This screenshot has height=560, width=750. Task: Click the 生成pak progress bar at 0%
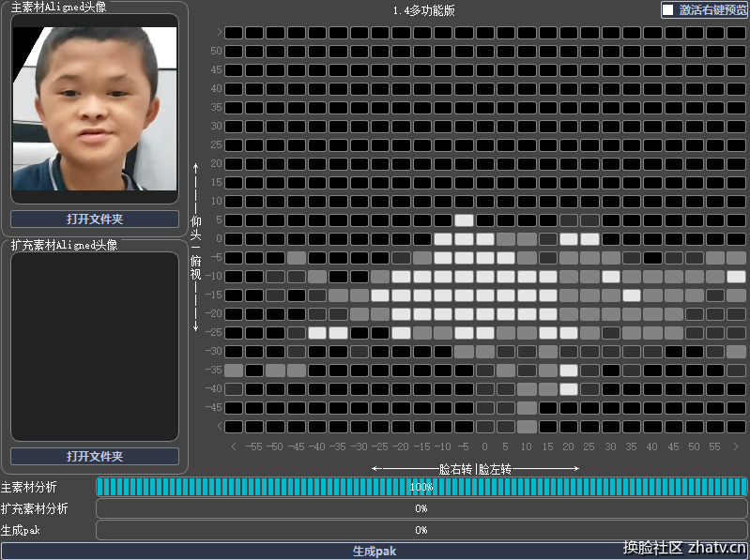tap(421, 530)
